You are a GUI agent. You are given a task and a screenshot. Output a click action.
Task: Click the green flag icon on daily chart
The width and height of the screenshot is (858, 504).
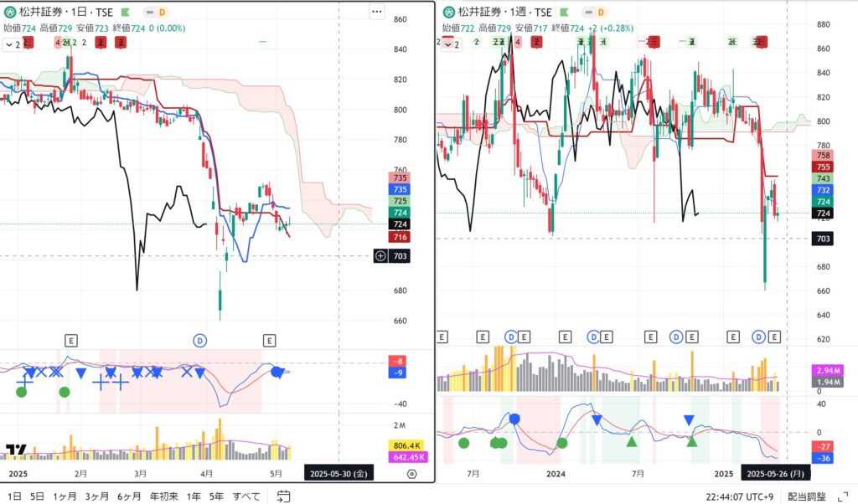click(126, 12)
